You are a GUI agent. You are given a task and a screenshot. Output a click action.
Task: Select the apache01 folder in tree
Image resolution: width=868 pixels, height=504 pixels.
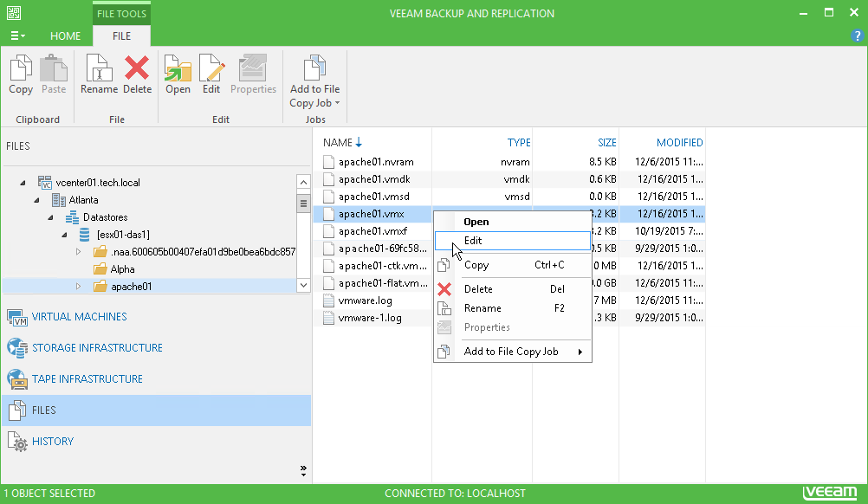(x=131, y=287)
